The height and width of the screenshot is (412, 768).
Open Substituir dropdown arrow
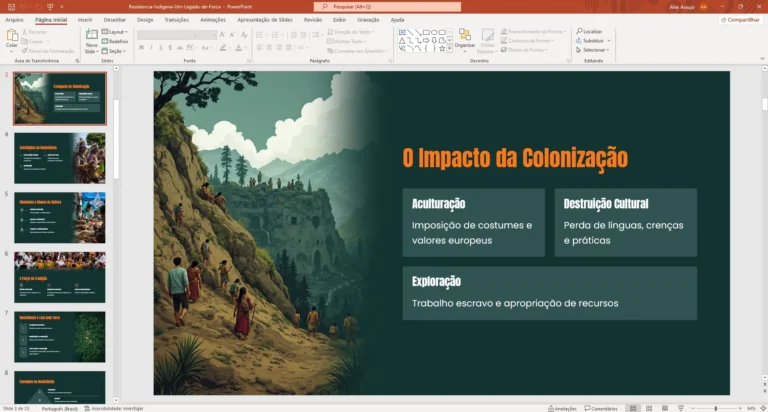609,41
